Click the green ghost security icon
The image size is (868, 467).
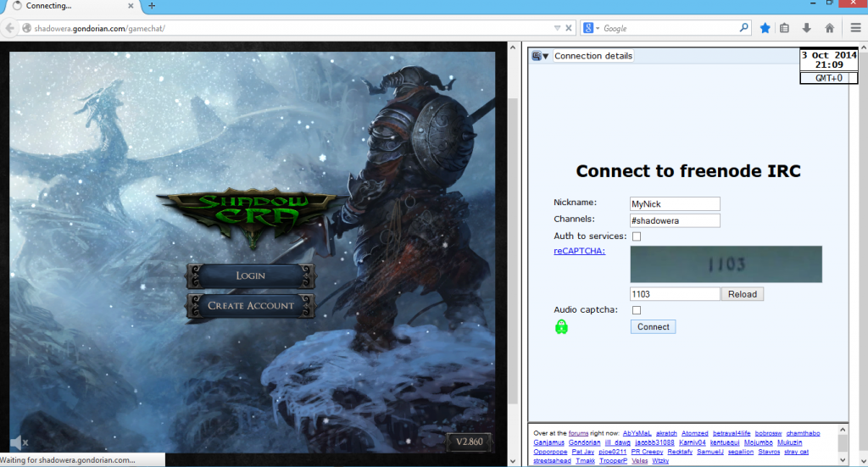pyautogui.click(x=561, y=326)
